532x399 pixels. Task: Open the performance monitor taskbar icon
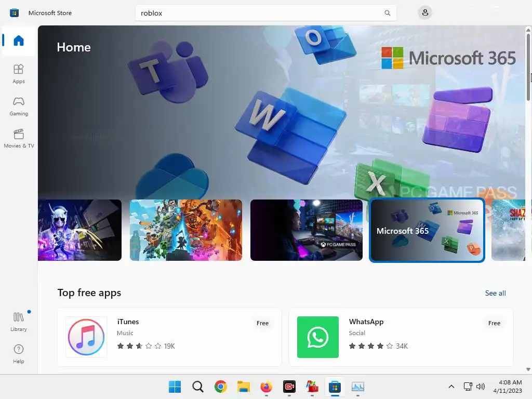(358, 387)
